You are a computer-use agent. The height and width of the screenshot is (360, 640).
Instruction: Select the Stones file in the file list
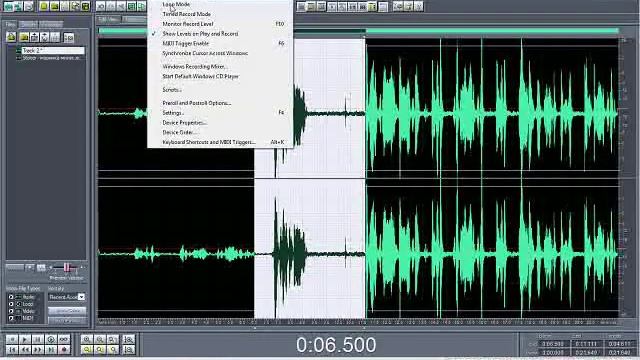point(50,58)
